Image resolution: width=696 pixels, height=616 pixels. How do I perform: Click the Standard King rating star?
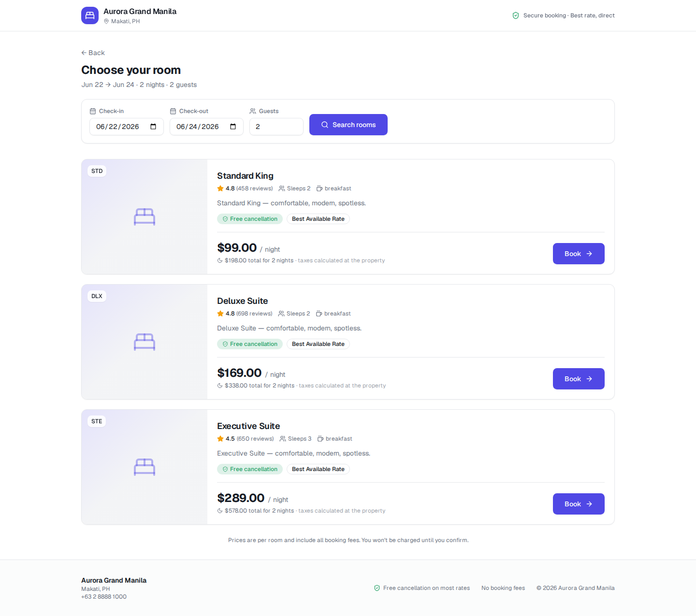(220, 188)
